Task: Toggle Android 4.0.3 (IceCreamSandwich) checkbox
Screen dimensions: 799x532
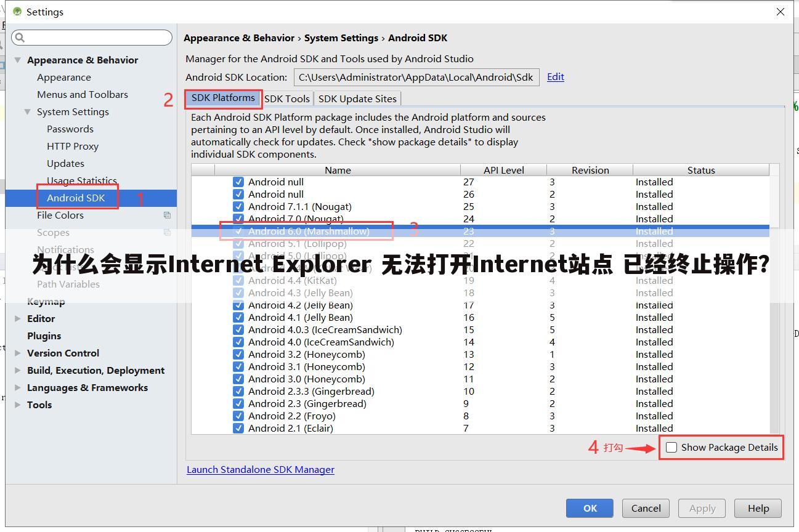Action: 238,329
